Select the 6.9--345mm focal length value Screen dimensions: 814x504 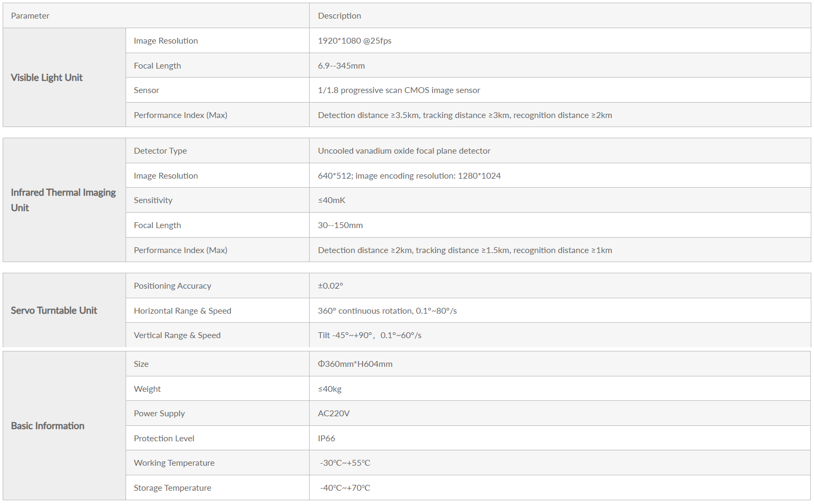coord(342,66)
